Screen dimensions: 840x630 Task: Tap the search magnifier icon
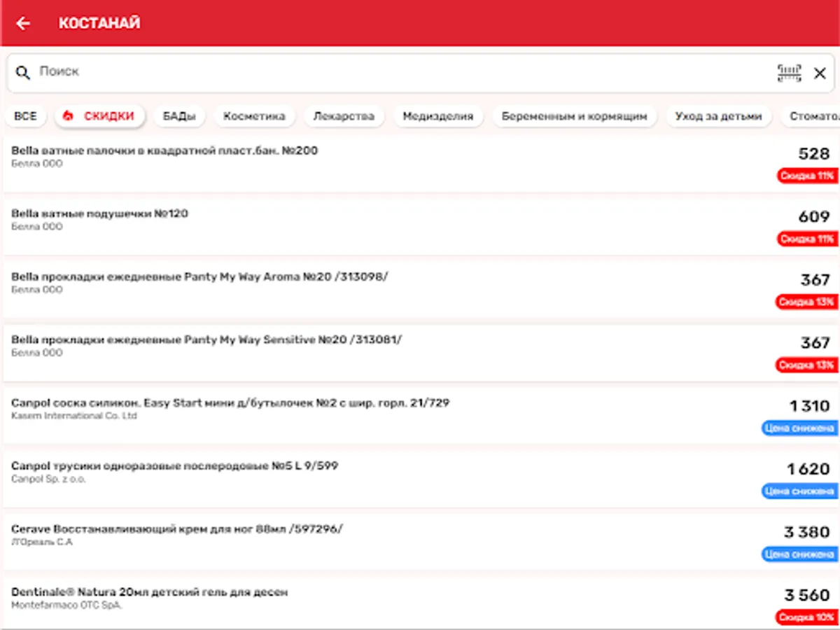point(23,72)
